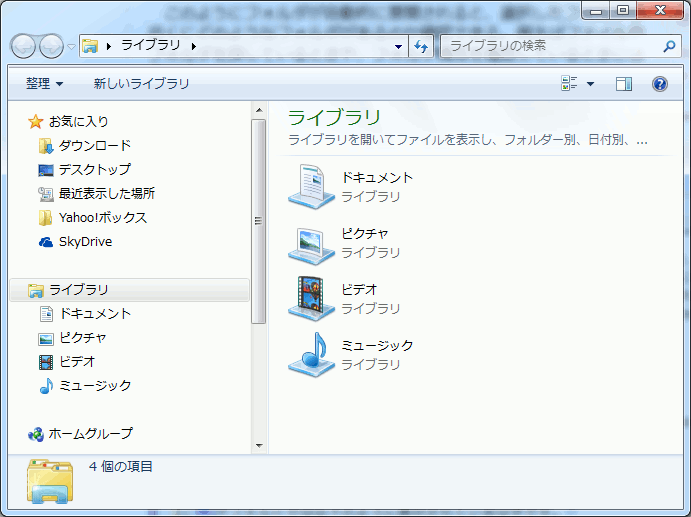Screen dimensions: 691x517
Task: Select the ミュージック library note icon in main pane
Action: [x=311, y=353]
